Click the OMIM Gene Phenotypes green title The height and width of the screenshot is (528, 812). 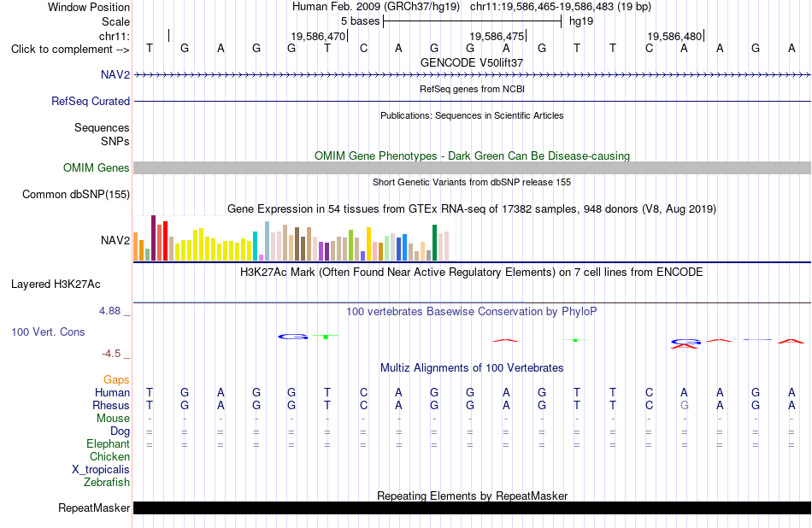coord(472,155)
